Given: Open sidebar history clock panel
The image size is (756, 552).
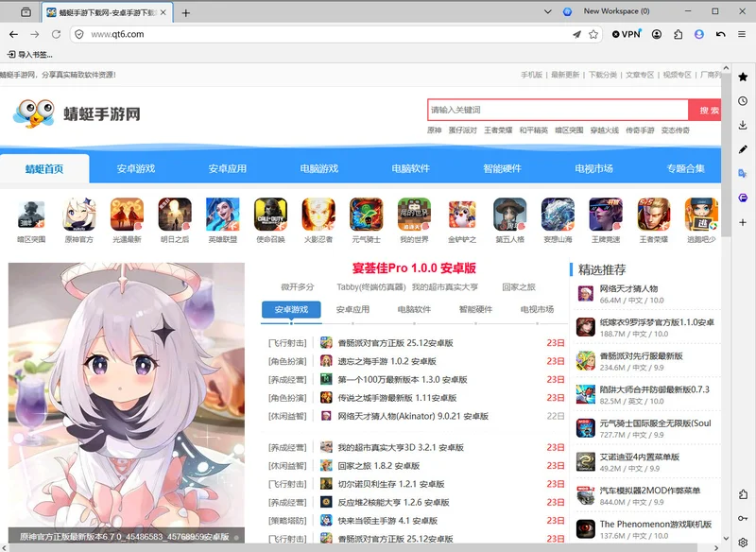Looking at the screenshot, I should (743, 101).
